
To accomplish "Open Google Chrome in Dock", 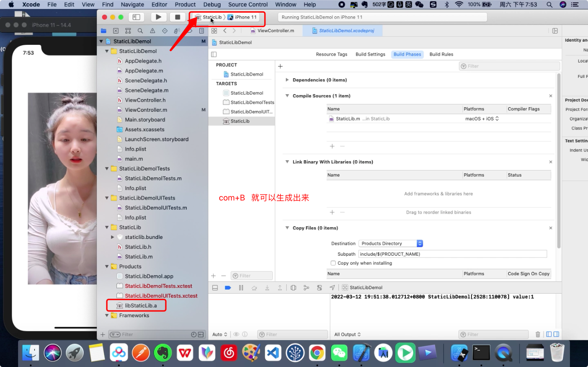I will 318,352.
